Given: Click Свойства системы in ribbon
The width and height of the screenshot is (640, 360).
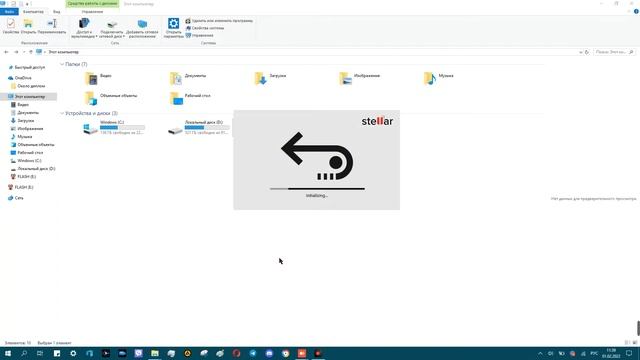Looking at the screenshot, I should pyautogui.click(x=204, y=28).
